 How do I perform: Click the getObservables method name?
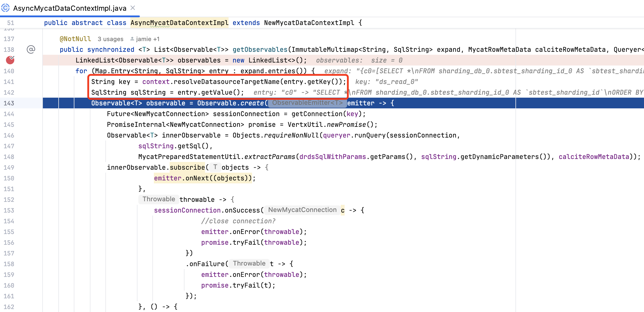pos(260,49)
